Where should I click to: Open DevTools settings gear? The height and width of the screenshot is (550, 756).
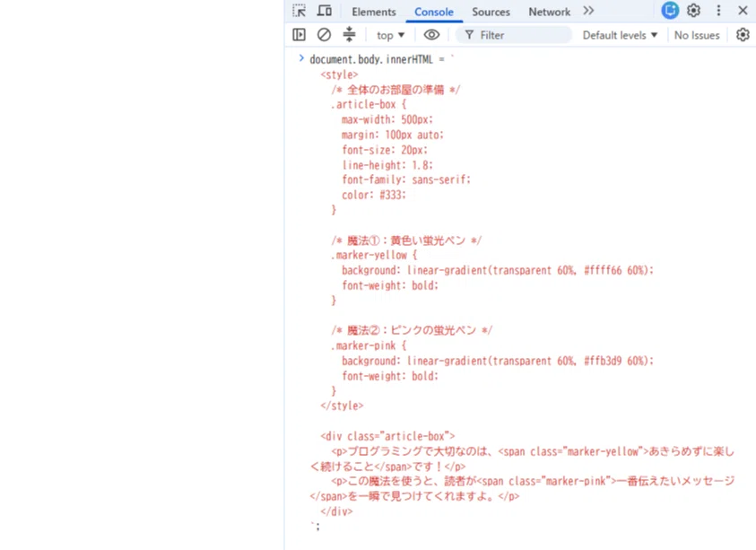click(x=693, y=10)
